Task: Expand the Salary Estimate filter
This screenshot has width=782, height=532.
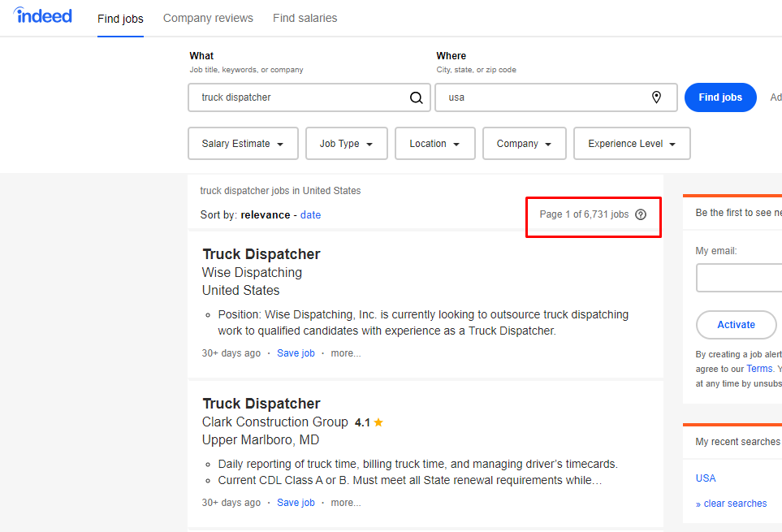Action: (243, 144)
